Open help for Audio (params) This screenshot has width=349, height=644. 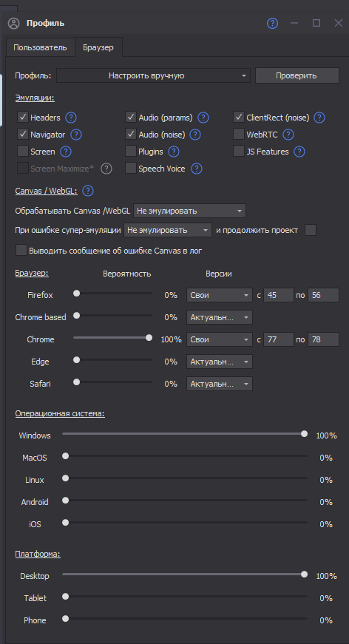click(x=203, y=118)
